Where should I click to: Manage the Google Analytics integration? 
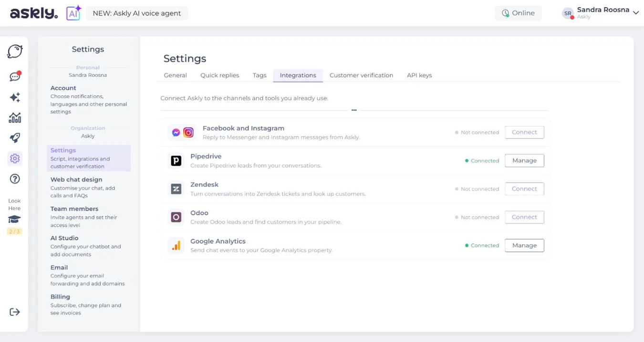(x=524, y=246)
